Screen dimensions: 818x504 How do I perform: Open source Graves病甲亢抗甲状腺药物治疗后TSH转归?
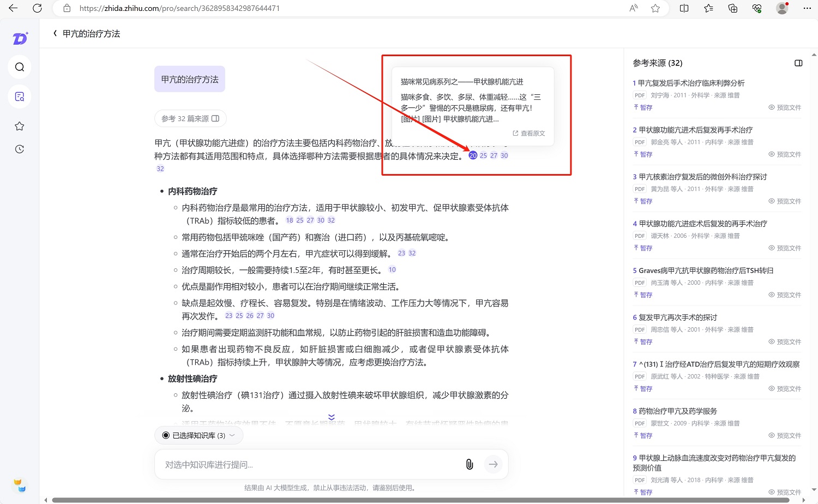point(706,271)
